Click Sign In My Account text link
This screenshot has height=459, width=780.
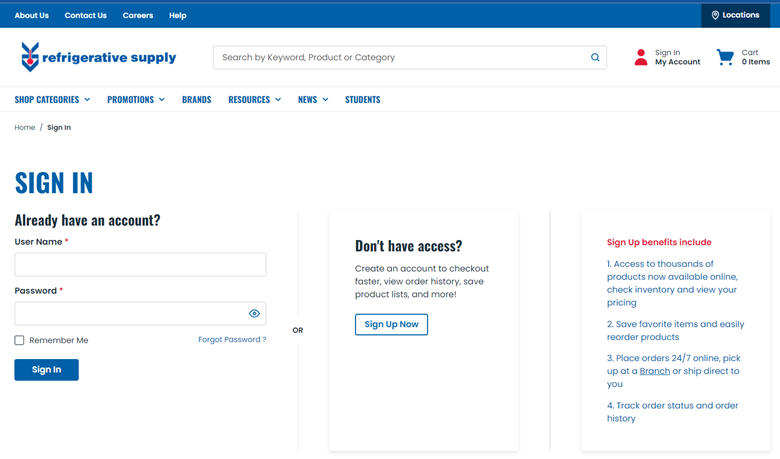pyautogui.click(x=677, y=57)
